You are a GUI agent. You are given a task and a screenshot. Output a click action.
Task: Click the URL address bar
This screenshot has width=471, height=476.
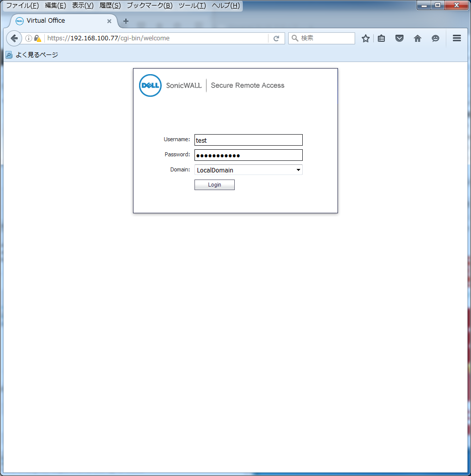(x=156, y=38)
